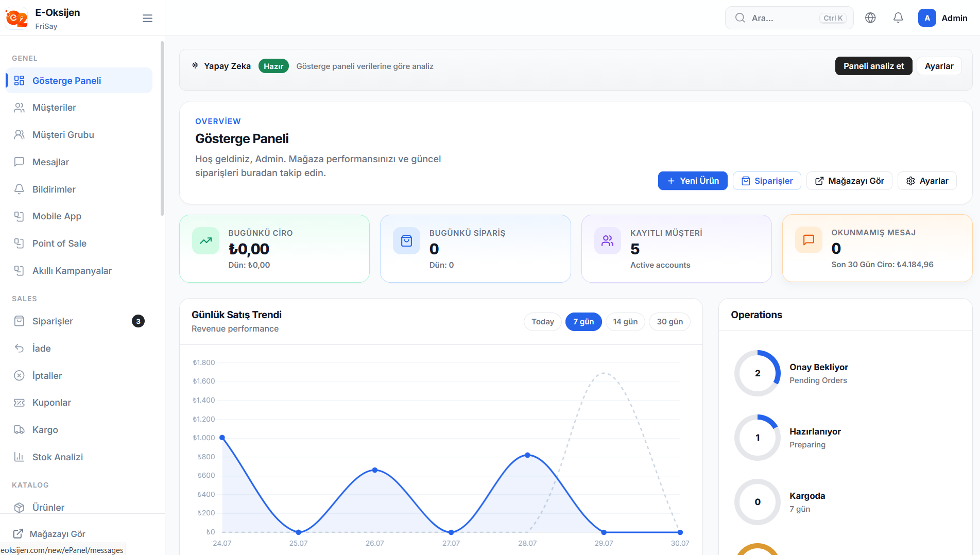980x555 pixels.
Task: Select the 7 gün chart range
Action: pyautogui.click(x=583, y=322)
